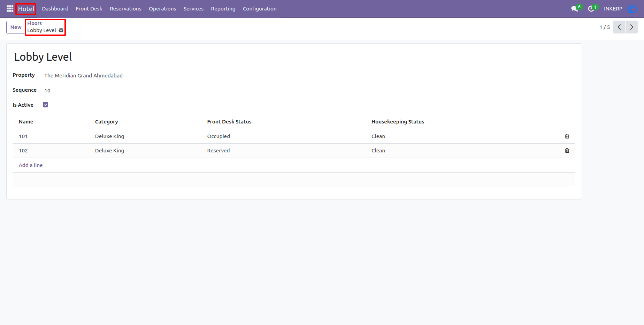Click the Hotel app title
Viewport: 644px width, 325px height.
click(26, 9)
